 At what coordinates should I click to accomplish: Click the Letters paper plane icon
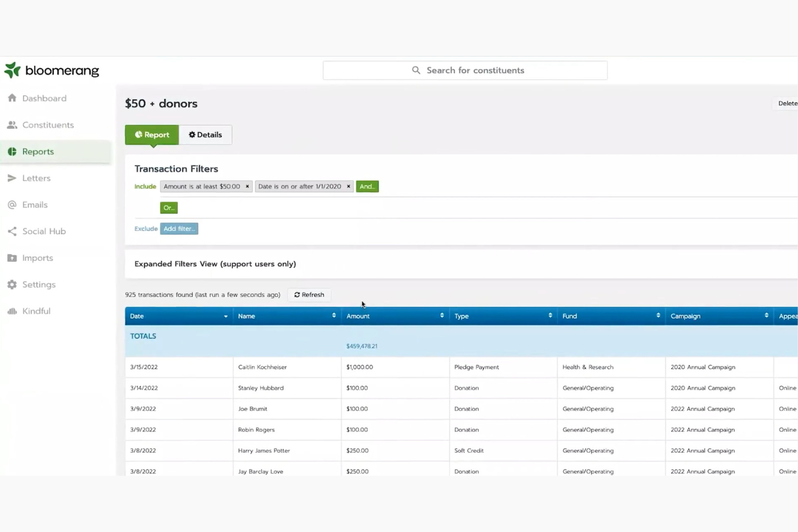[x=12, y=178]
